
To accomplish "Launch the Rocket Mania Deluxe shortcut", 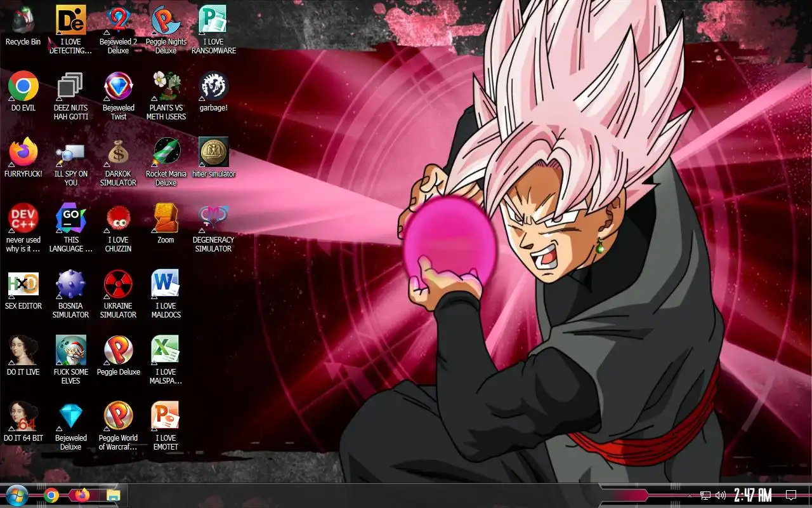I will [x=166, y=161].
